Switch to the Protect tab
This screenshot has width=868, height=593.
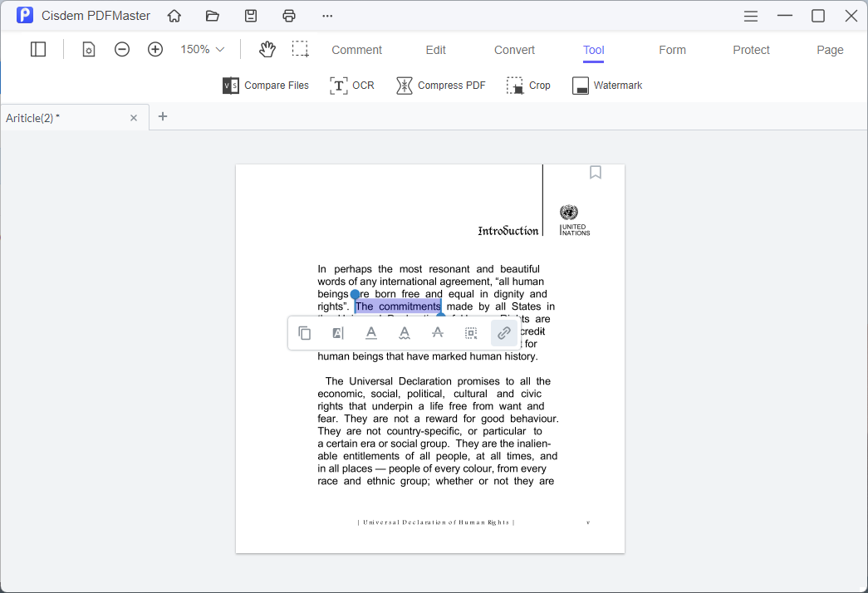(x=751, y=50)
